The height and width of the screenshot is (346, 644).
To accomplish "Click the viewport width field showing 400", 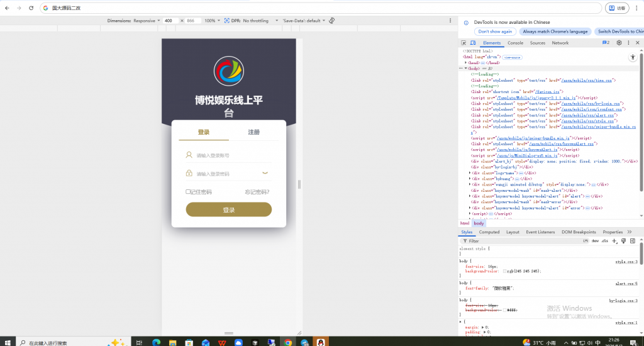I will (x=171, y=21).
